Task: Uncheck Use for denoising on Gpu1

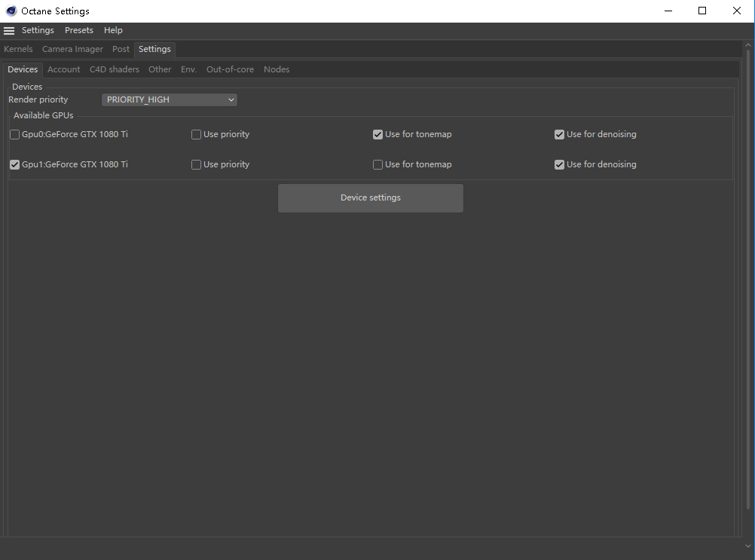Action: coord(560,164)
